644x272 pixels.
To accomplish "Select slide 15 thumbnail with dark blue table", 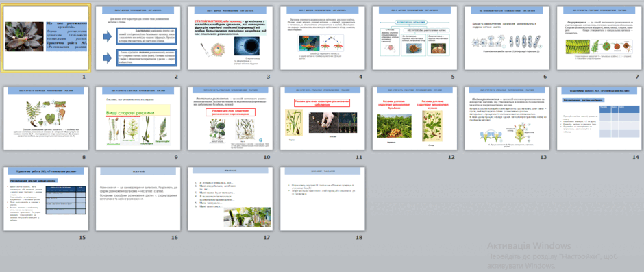I will (x=45, y=199).
